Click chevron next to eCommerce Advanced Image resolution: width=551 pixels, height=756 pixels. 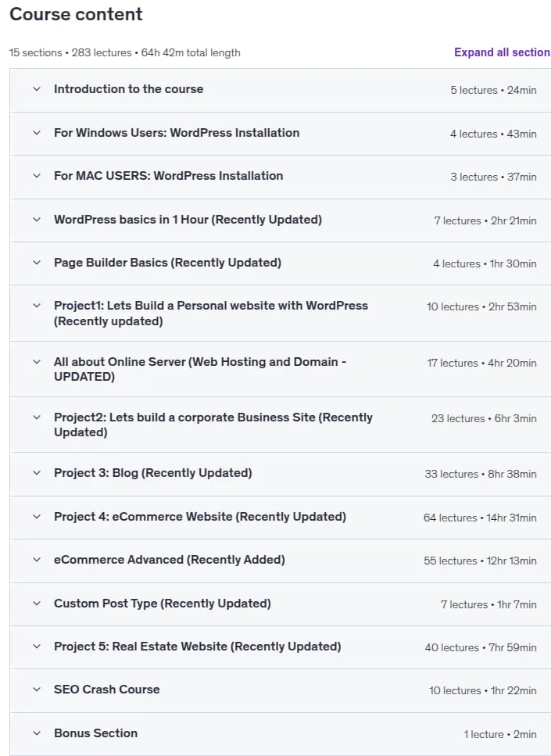37,559
